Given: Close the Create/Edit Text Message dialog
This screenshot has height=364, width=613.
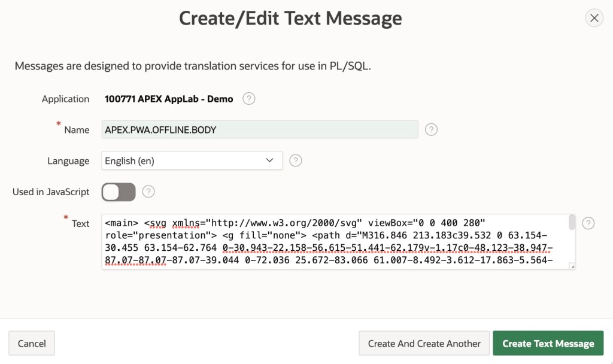Looking at the screenshot, I should click(594, 18).
